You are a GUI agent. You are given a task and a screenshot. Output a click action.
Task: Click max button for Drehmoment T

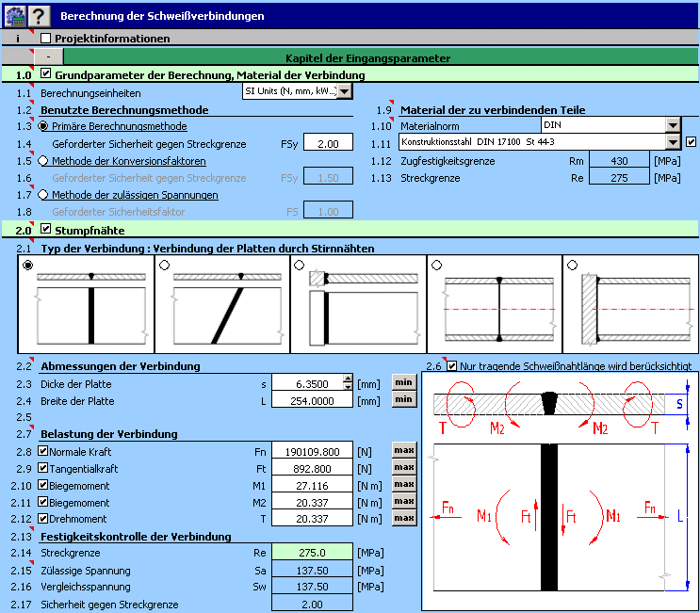click(x=404, y=519)
